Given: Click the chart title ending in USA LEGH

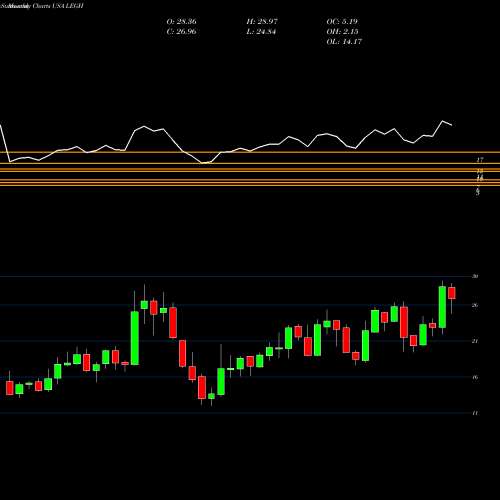Looking at the screenshot, I should click(x=42, y=6).
